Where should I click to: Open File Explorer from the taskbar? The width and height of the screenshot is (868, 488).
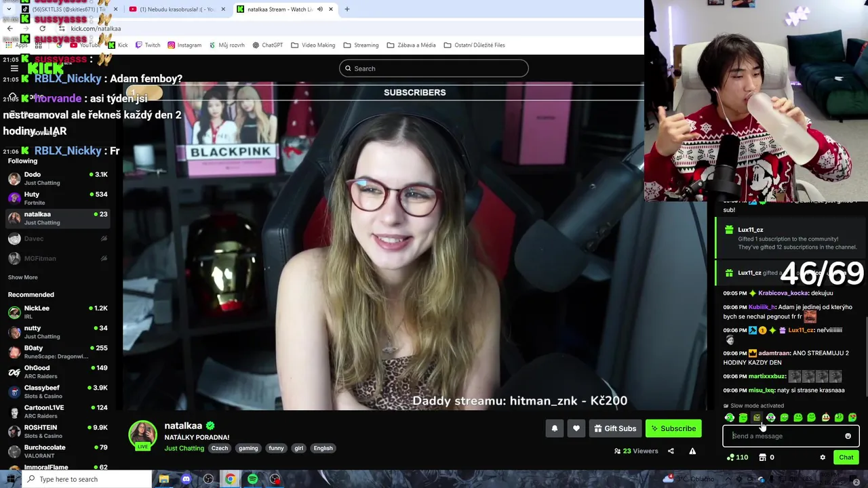(x=163, y=479)
